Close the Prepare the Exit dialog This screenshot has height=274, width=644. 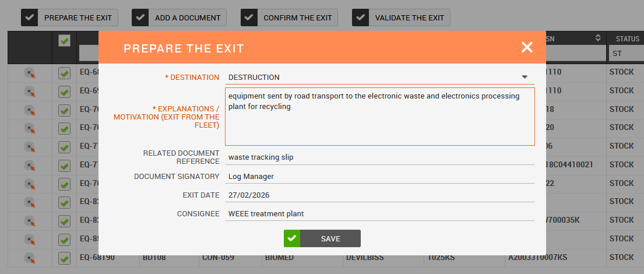pyautogui.click(x=527, y=48)
